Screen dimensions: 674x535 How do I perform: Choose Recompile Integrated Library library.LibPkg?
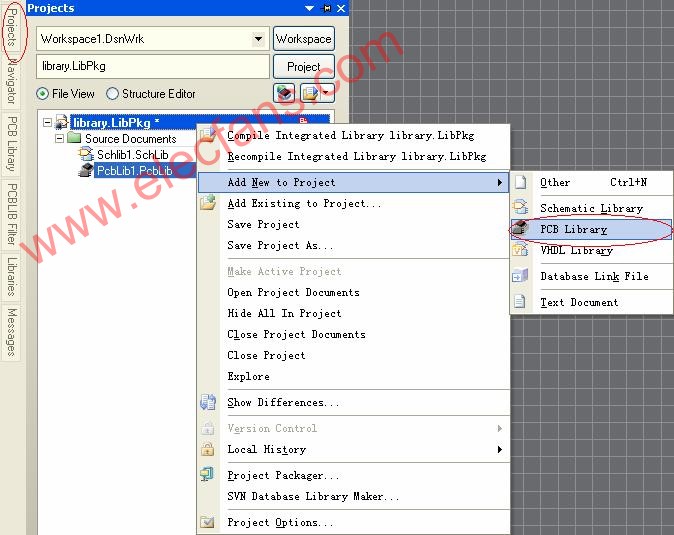click(x=353, y=156)
